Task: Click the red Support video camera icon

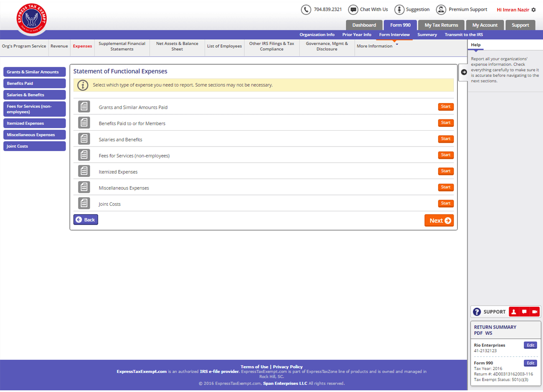Action: 535,312
